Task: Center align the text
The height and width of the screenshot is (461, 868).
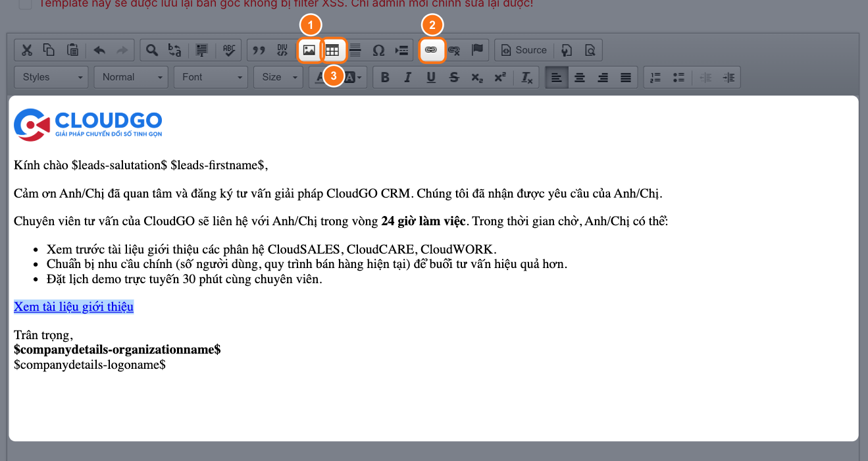Action: point(580,77)
